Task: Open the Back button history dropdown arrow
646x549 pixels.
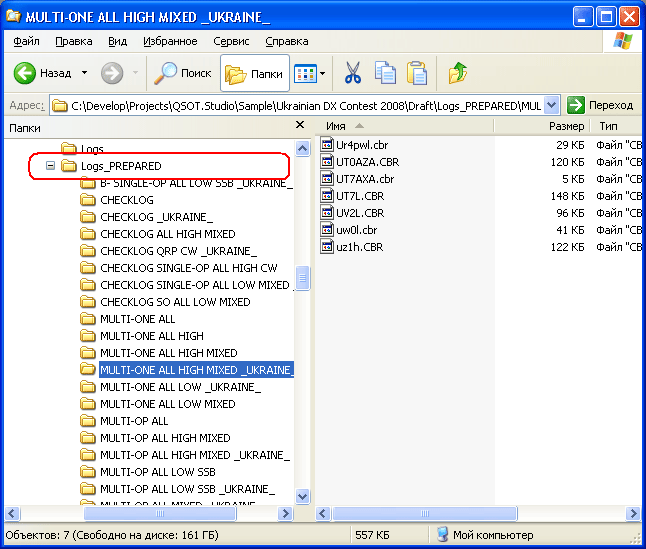Action: click(84, 73)
